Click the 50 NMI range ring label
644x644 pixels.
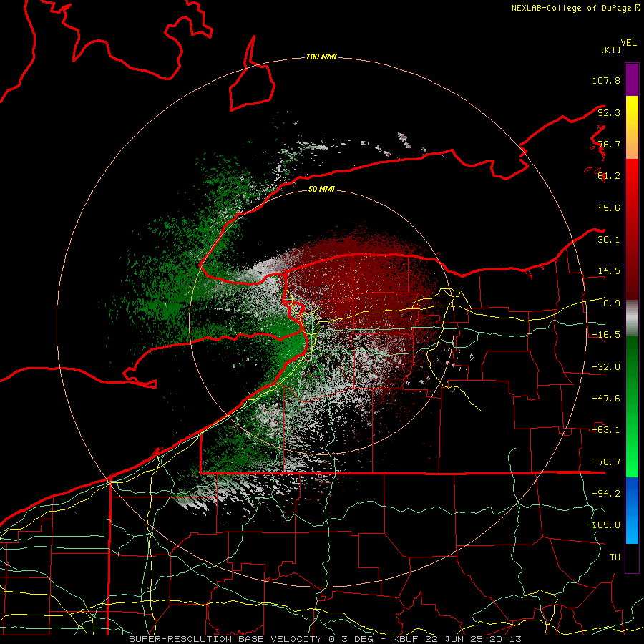321,189
